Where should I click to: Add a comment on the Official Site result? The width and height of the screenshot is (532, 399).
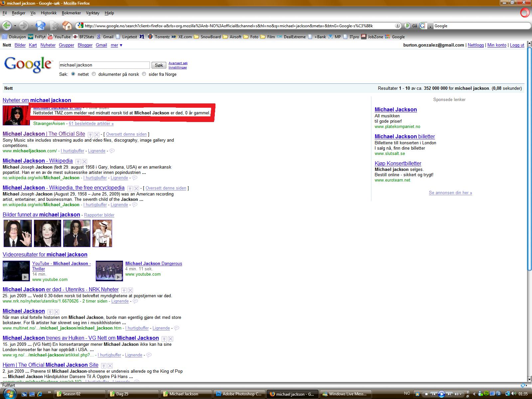coord(112,151)
